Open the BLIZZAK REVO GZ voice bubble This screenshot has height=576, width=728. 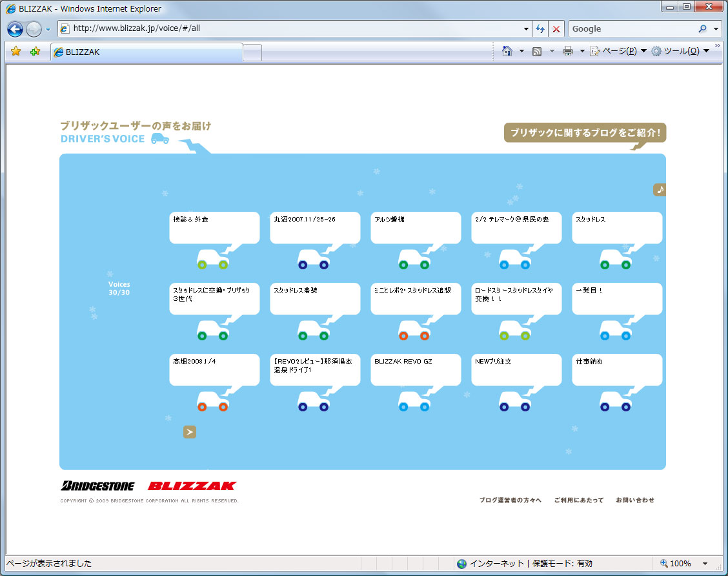416,370
